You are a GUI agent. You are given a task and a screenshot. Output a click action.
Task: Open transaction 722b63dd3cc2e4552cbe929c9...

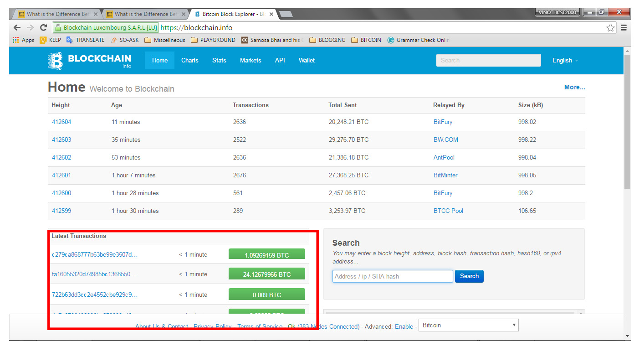[x=94, y=294]
